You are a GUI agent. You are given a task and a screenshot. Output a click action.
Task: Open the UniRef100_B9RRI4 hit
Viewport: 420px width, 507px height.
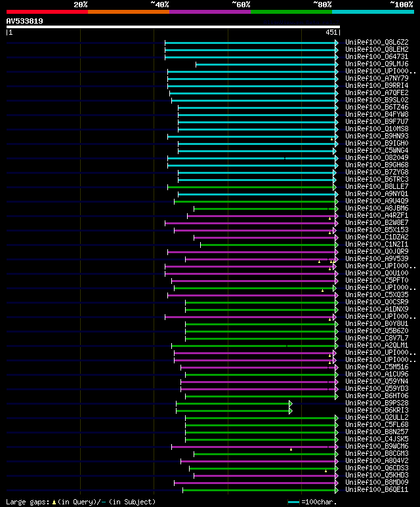(377, 86)
